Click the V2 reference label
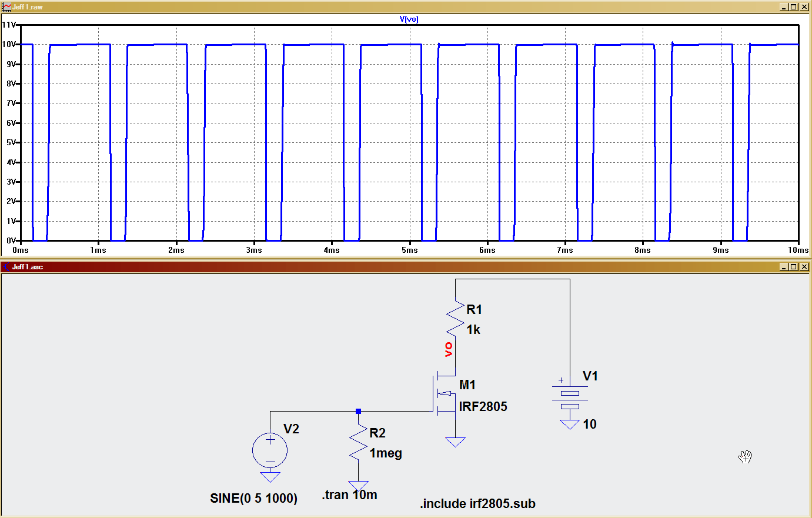Viewport: 812px width, 518px height. [x=291, y=429]
